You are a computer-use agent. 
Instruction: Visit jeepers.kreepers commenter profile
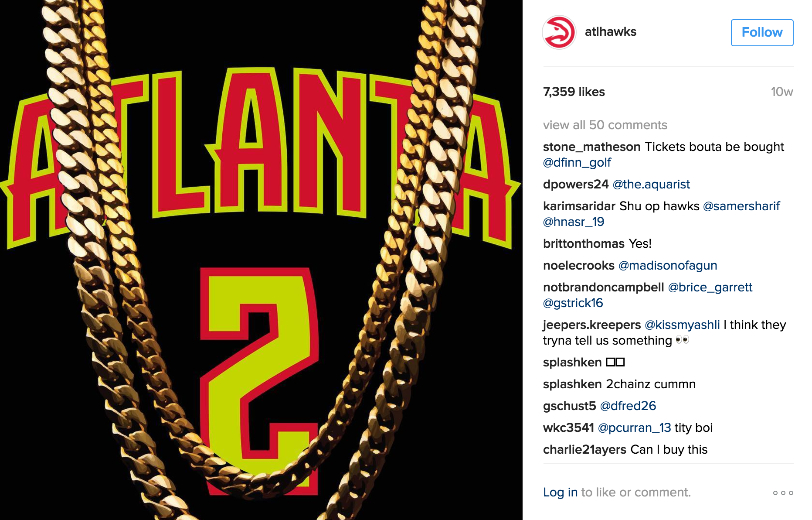[x=591, y=325]
